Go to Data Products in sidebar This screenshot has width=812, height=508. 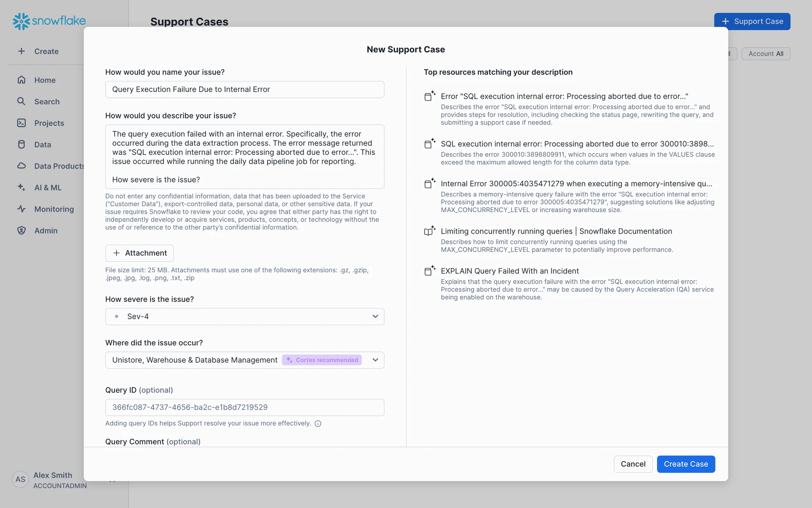click(59, 166)
